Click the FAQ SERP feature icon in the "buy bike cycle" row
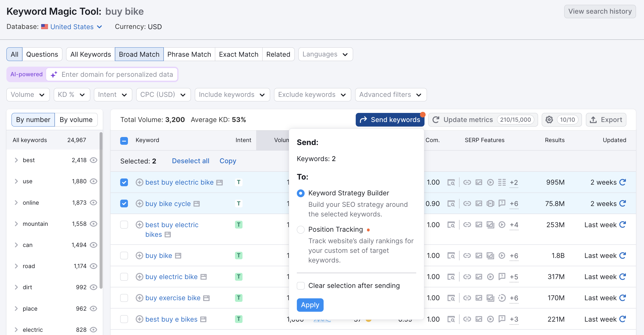 (502, 204)
